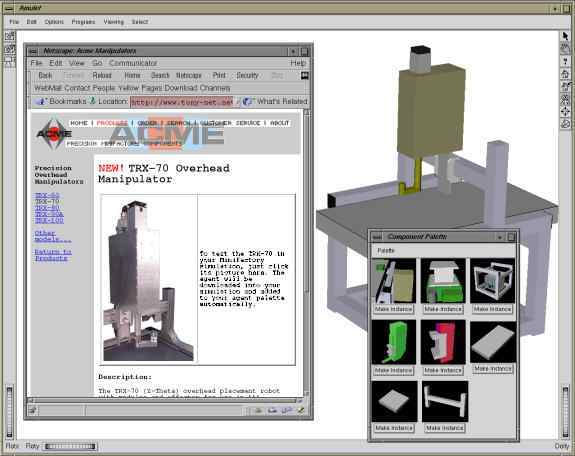The image size is (575, 456).
Task: Click the Roty horizontal thumbwheel
Action: point(70,446)
